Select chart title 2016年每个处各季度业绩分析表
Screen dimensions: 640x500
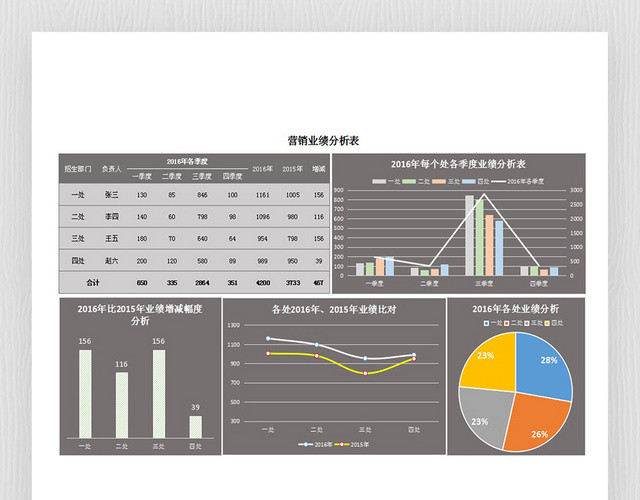[x=458, y=164]
